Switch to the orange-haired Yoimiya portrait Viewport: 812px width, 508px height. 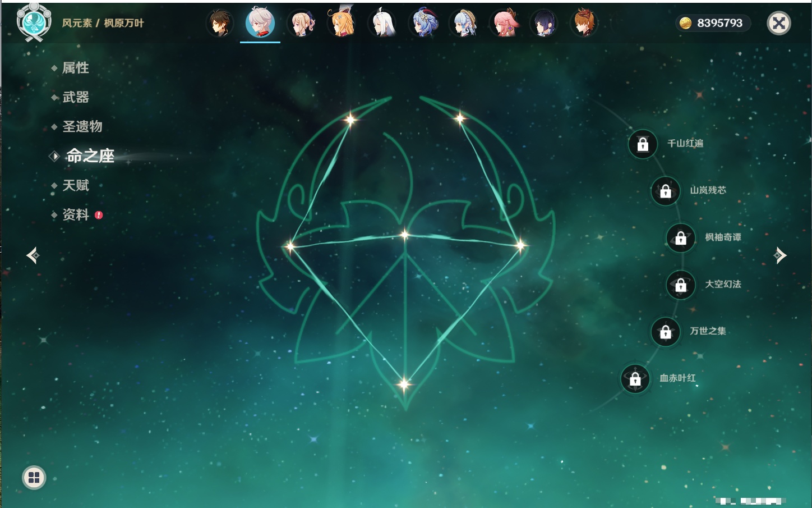[x=343, y=24]
